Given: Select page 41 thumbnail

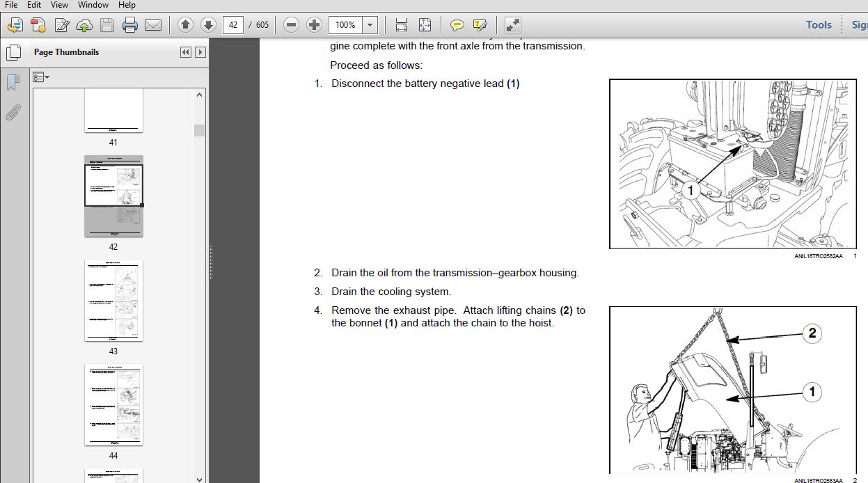Looking at the screenshot, I should [x=113, y=111].
